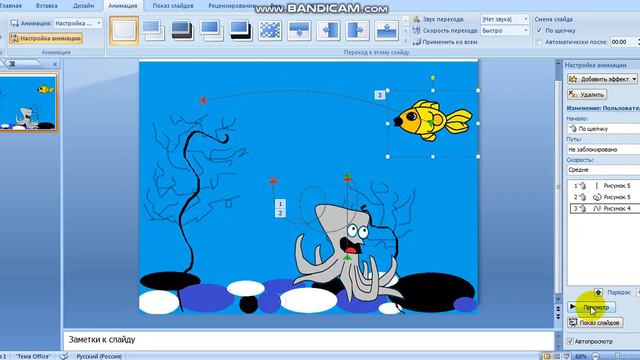This screenshot has width=640, height=360.
Task: Open the Скорость 'Средне' dropdown
Action: (x=603, y=170)
